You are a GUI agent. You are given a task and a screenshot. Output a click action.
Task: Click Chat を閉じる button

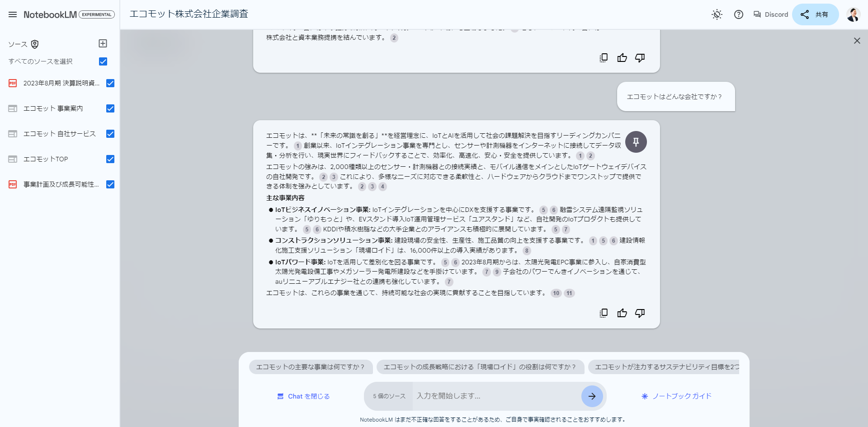coord(303,396)
